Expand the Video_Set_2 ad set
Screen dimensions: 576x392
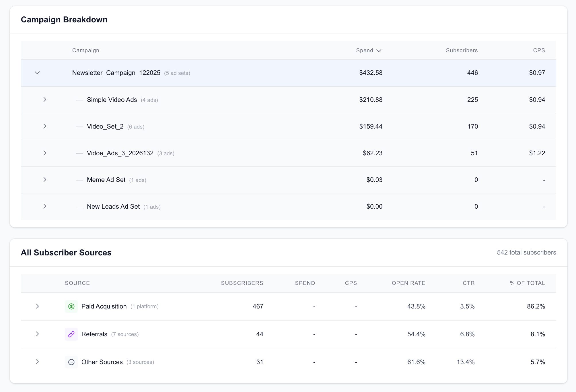pos(45,126)
